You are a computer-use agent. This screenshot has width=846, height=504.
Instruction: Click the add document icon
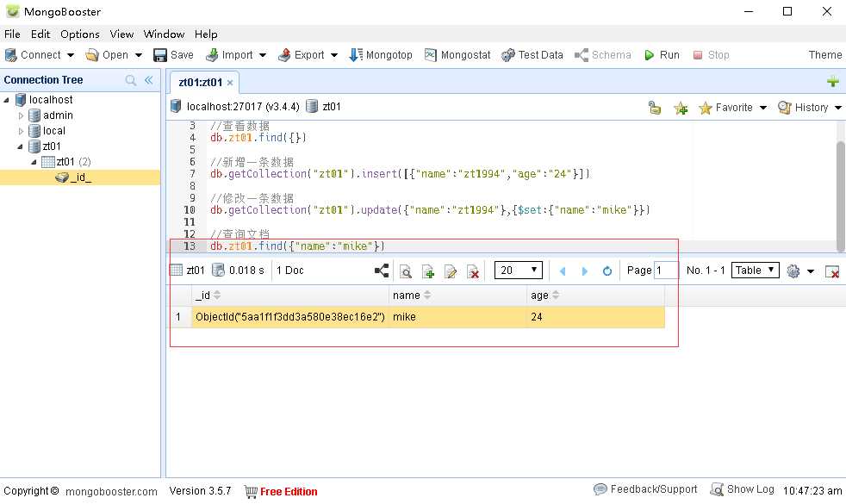pos(428,271)
